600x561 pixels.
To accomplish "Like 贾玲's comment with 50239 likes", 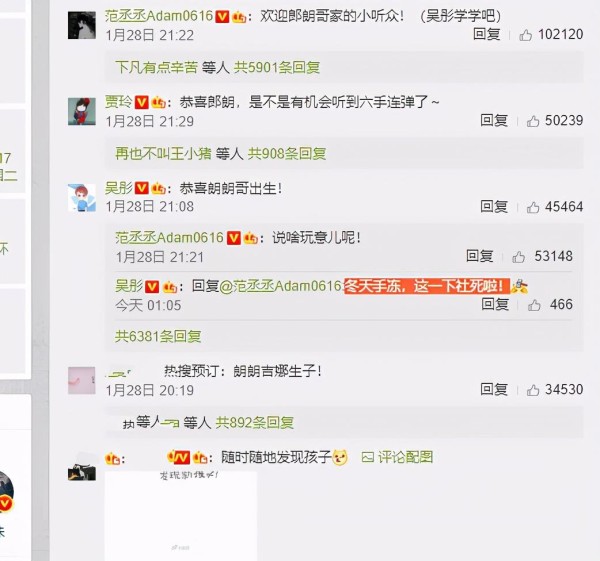I will (x=533, y=121).
